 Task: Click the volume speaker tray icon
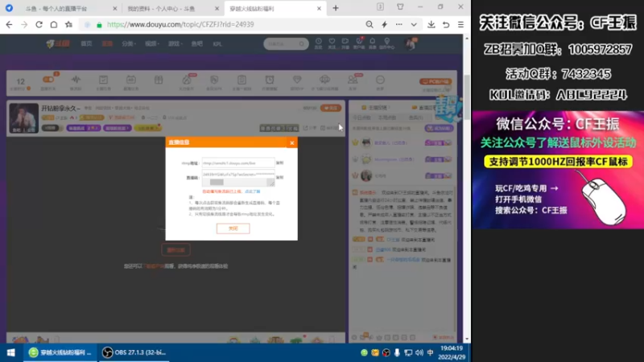pyautogui.click(x=419, y=352)
